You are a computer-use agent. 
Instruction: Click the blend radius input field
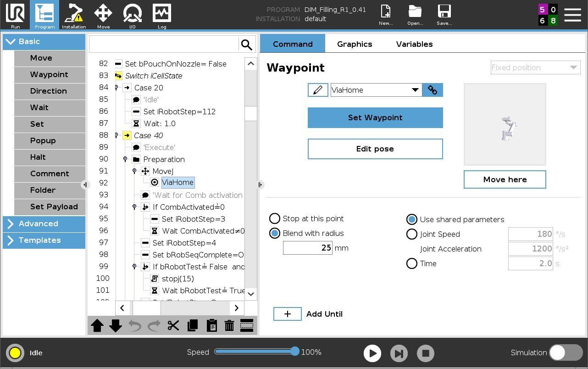(x=308, y=248)
